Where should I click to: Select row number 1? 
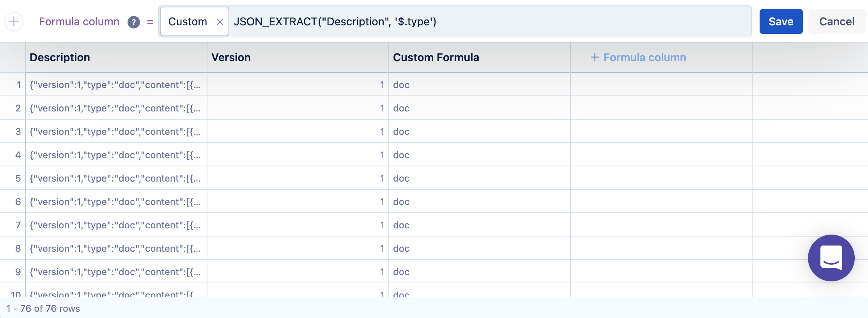click(18, 85)
